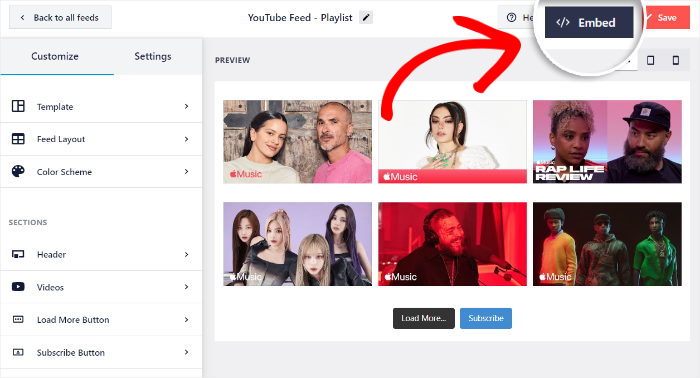This screenshot has width=700, height=378.
Task: Open video thumbnail with woman and bald man
Action: (297, 142)
